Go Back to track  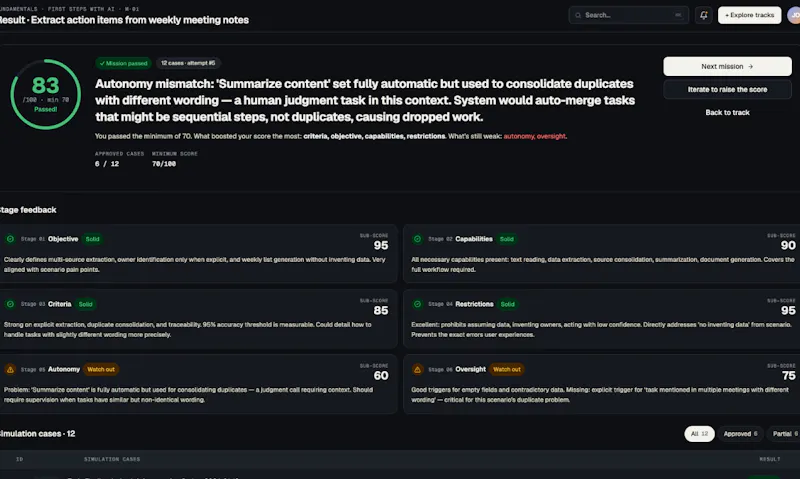pos(728,112)
